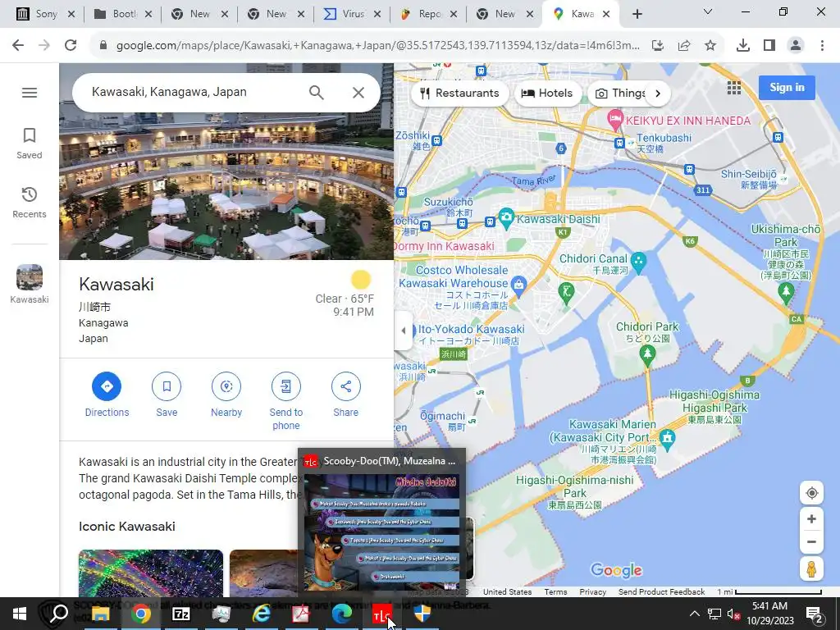Image resolution: width=840 pixels, height=630 pixels.
Task: Send Kawasaki to phone
Action: click(x=286, y=401)
